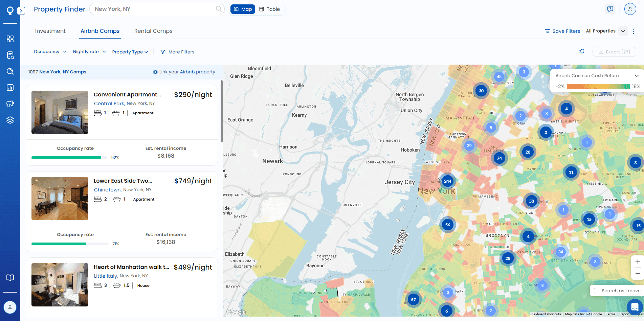This screenshot has height=321, width=644.
Task: Open More Filters
Action: coord(177,52)
